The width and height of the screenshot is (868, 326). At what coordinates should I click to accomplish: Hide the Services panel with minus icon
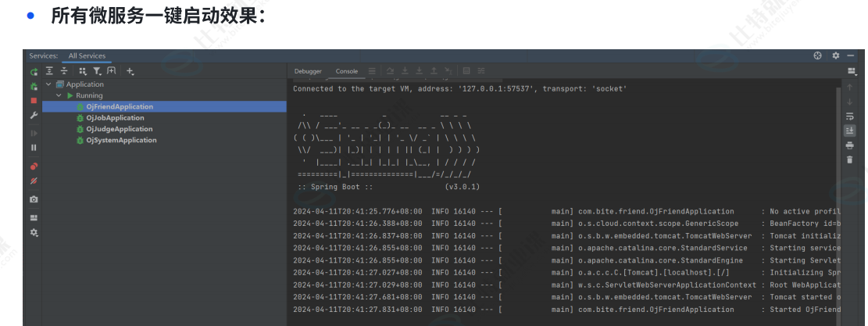pos(852,56)
